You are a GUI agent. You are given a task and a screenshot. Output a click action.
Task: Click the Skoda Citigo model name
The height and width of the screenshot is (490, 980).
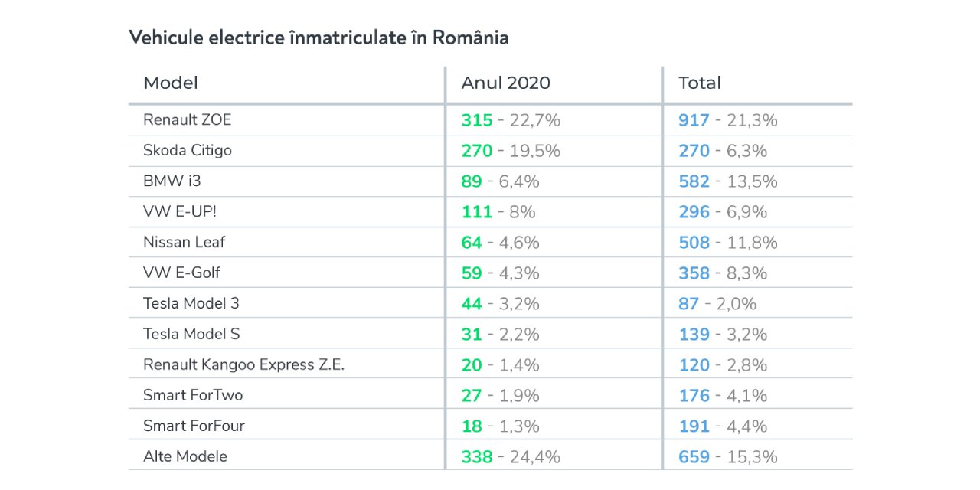(188, 150)
